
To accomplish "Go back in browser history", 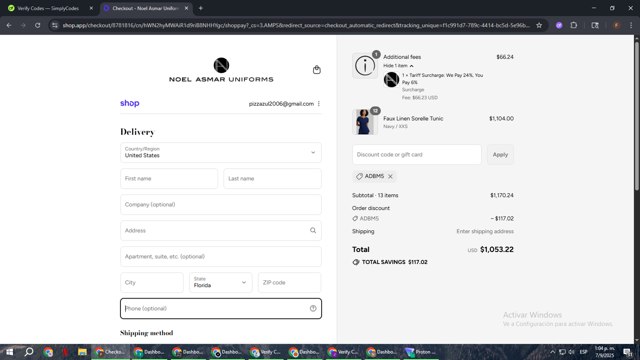I will point(9,25).
